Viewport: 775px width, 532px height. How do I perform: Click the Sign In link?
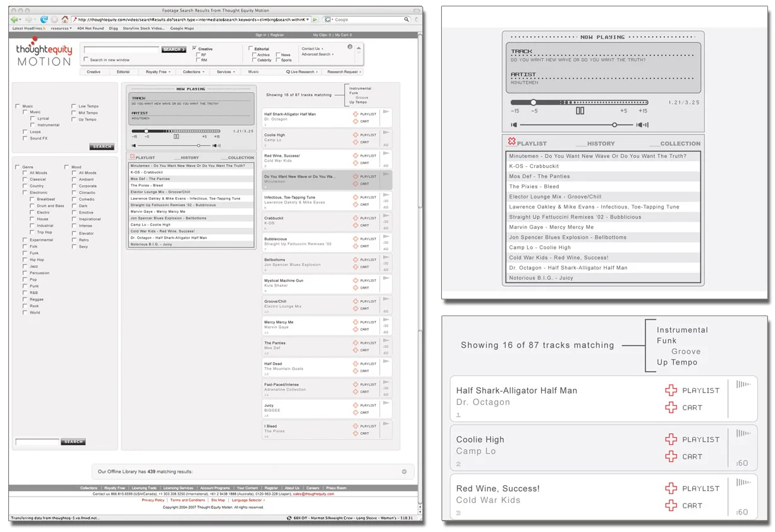pos(260,35)
